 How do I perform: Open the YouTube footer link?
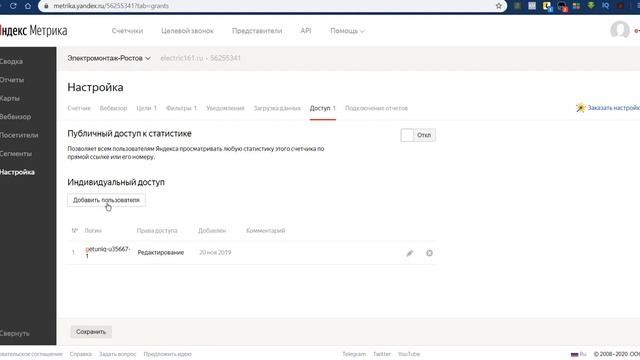[409, 354]
